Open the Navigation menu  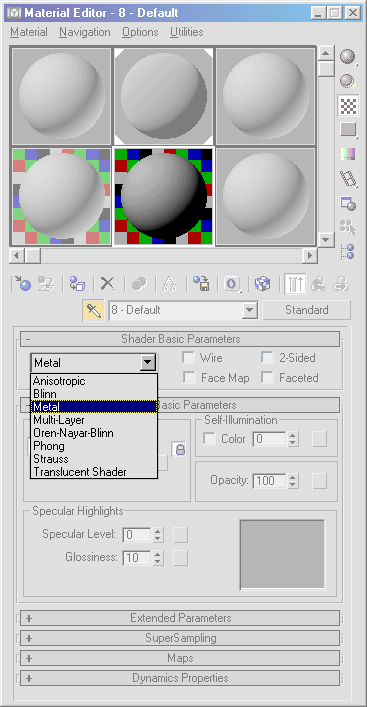(85, 32)
